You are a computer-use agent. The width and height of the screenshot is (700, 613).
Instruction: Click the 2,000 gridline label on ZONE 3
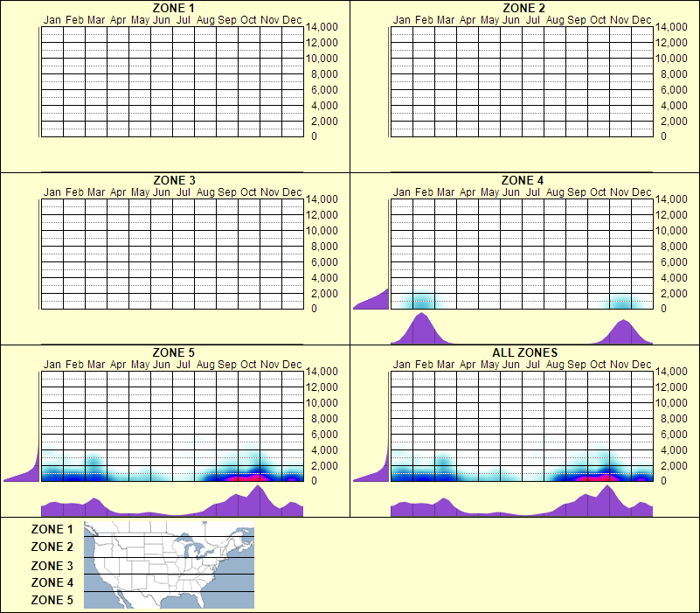pos(324,296)
